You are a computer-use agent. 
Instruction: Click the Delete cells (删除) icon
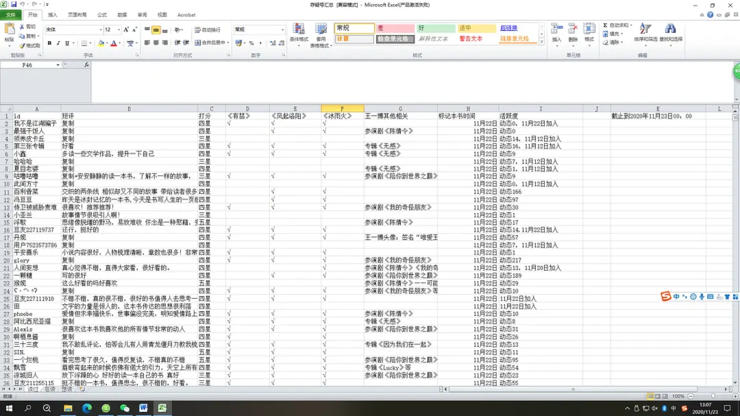coord(573,29)
